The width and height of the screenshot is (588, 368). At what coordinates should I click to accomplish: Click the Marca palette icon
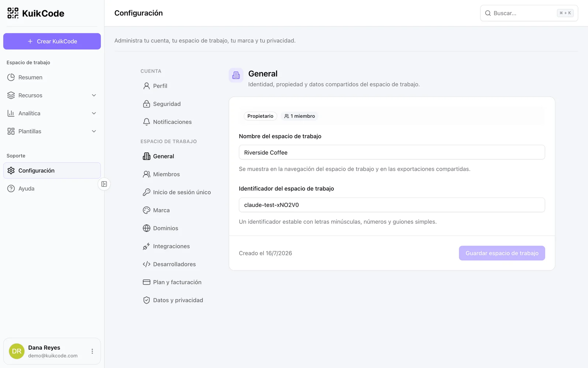pos(146,210)
